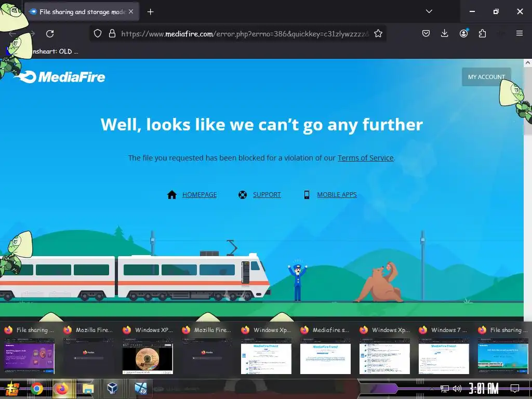Open the Firefox downloads panel

(445, 33)
